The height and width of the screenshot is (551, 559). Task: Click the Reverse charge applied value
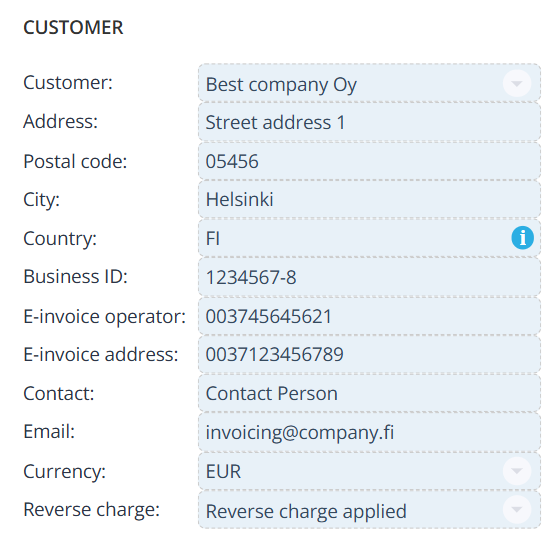(x=306, y=511)
